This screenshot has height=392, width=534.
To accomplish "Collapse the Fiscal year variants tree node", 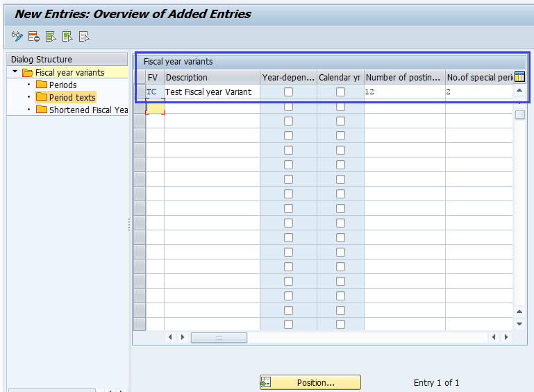I will (15, 72).
